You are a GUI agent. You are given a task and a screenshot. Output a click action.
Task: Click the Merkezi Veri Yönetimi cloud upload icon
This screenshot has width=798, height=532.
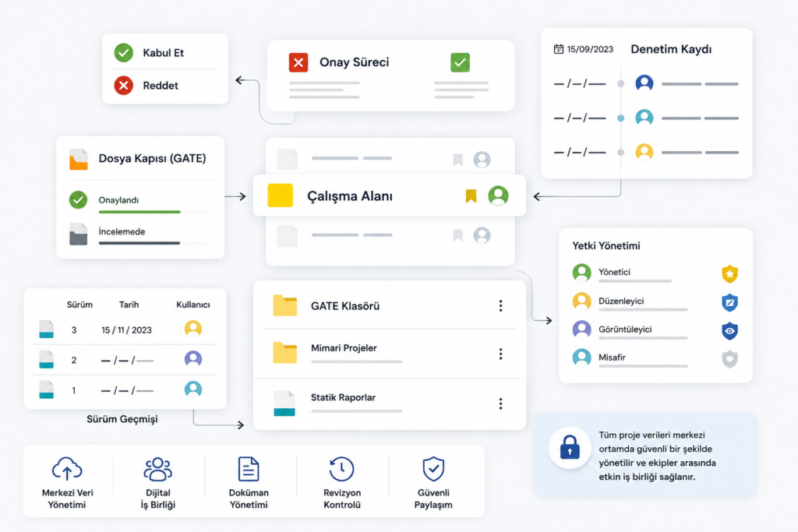tap(67, 468)
